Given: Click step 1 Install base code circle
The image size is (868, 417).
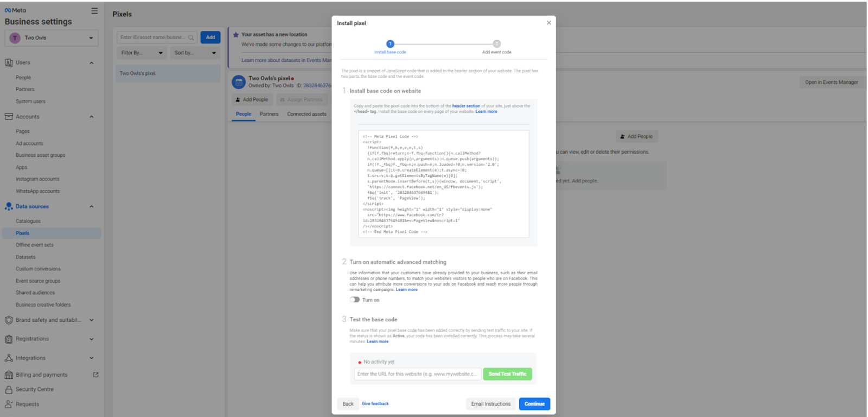Looking at the screenshot, I should (x=390, y=44).
